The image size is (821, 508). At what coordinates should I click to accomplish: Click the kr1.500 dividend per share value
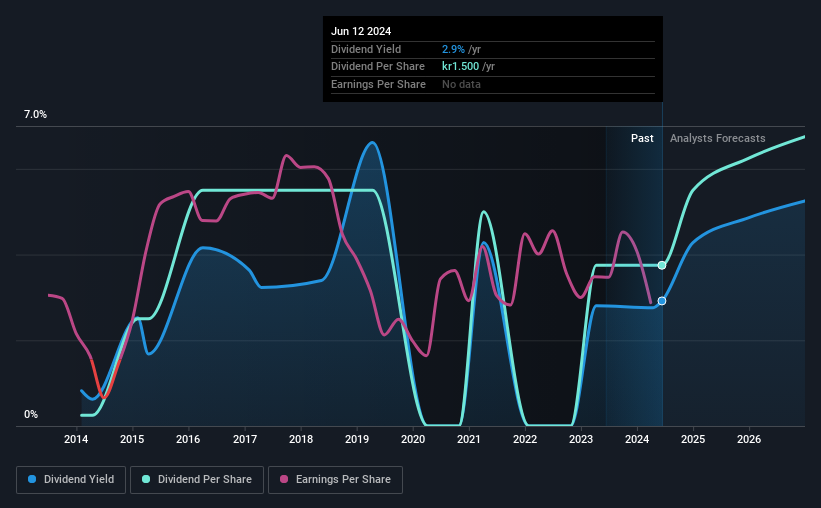tap(460, 67)
